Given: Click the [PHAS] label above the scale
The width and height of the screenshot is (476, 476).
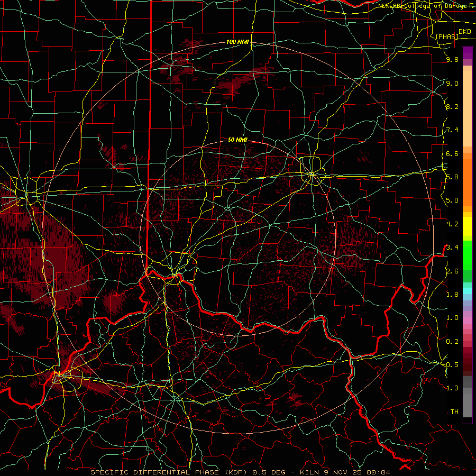Looking at the screenshot, I should coord(447,36).
